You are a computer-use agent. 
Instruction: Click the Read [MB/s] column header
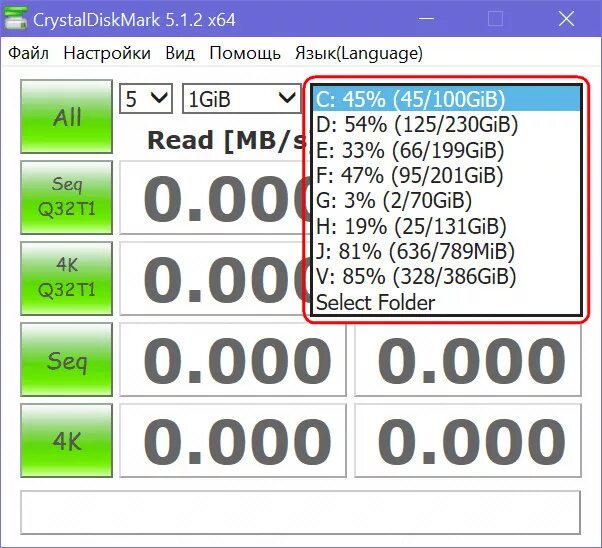coord(227,140)
